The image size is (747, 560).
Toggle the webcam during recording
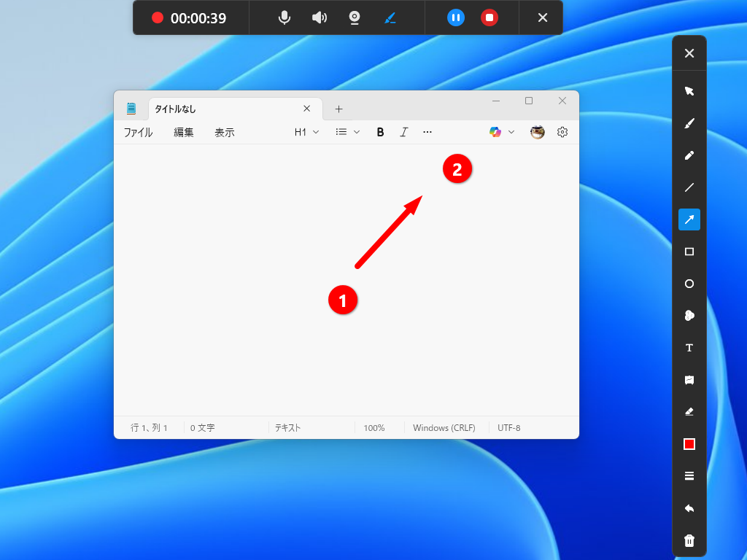354,17
